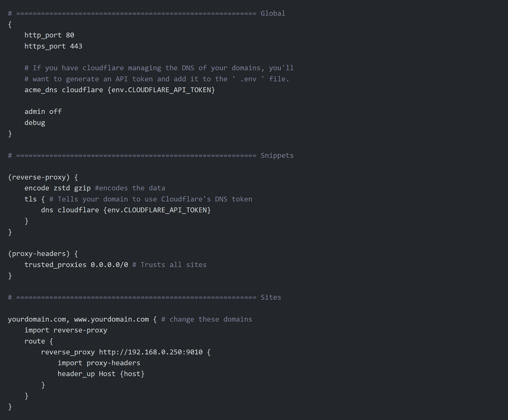Click the 'admin off' directive

point(43,112)
